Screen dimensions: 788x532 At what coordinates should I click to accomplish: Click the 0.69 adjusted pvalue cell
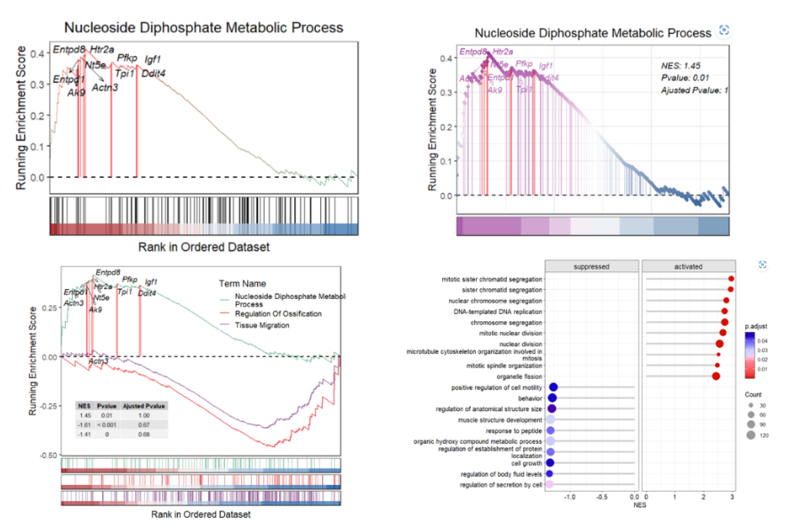(144, 434)
